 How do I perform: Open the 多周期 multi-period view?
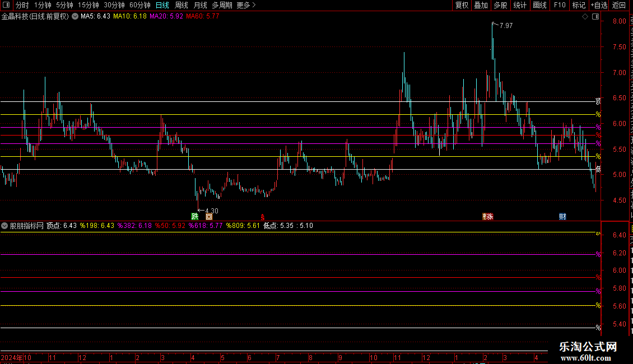pos(222,5)
